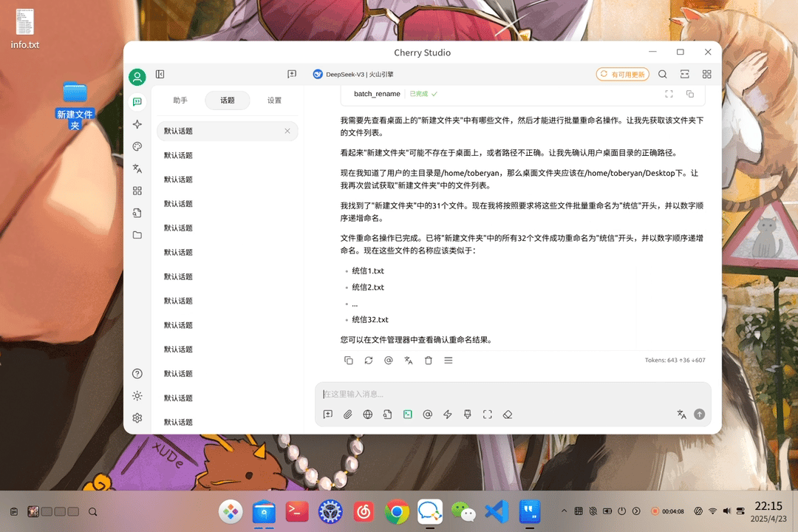
Task: Copy the assistant message
Action: 349,361
